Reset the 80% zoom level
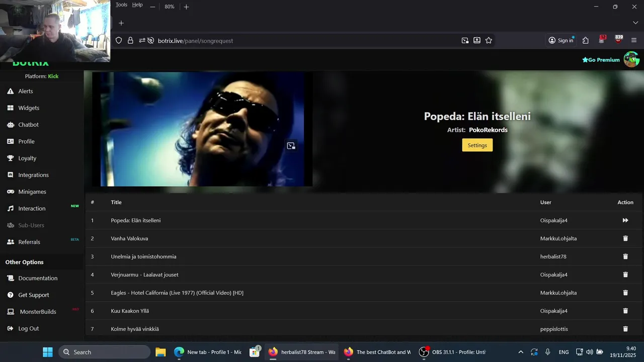 pyautogui.click(x=170, y=7)
